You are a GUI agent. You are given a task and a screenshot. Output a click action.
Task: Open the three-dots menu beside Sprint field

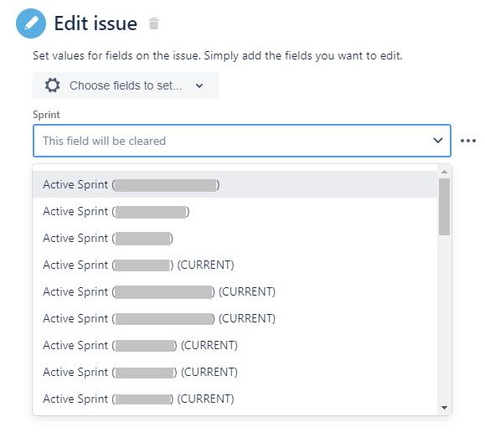pyautogui.click(x=468, y=141)
